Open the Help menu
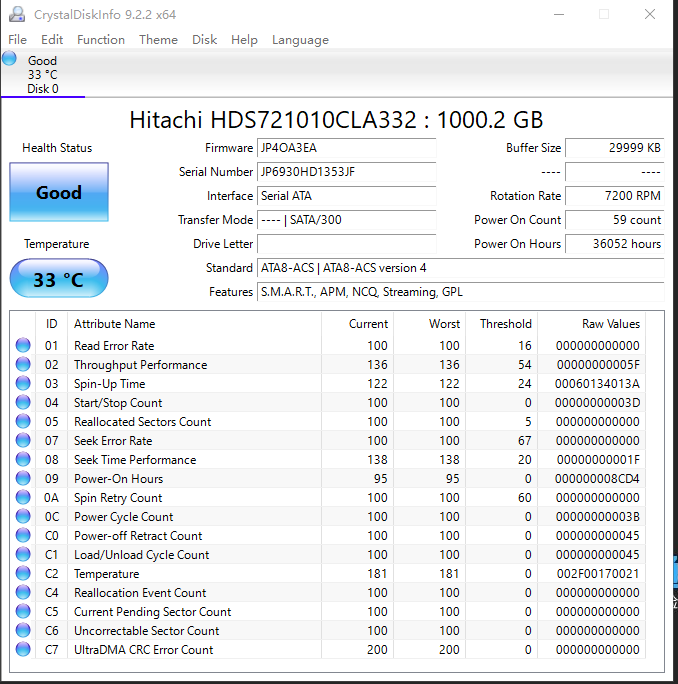The image size is (678, 684). click(244, 40)
